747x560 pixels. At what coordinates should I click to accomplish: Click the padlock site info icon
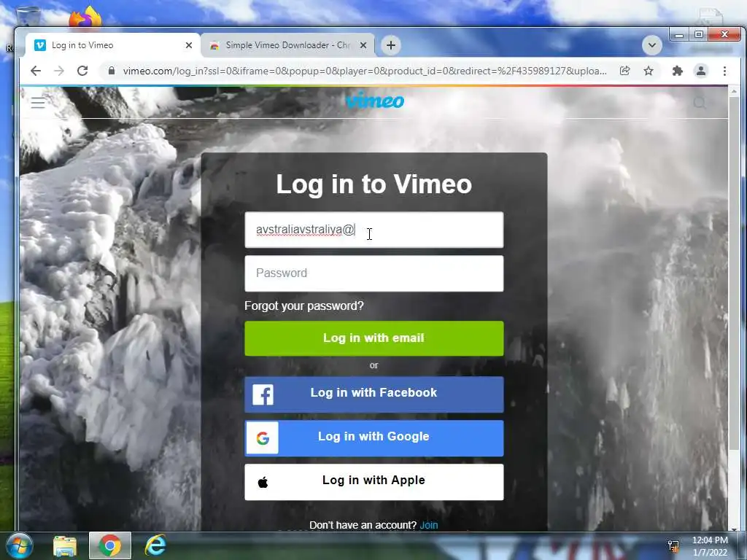pos(112,71)
